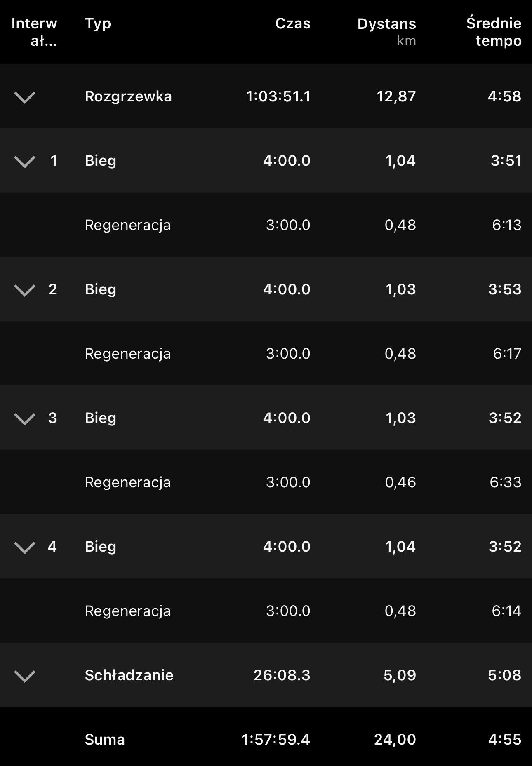Select the Regeneracja row with 6:14 pace
This screenshot has width=532, height=766.
coord(127,611)
